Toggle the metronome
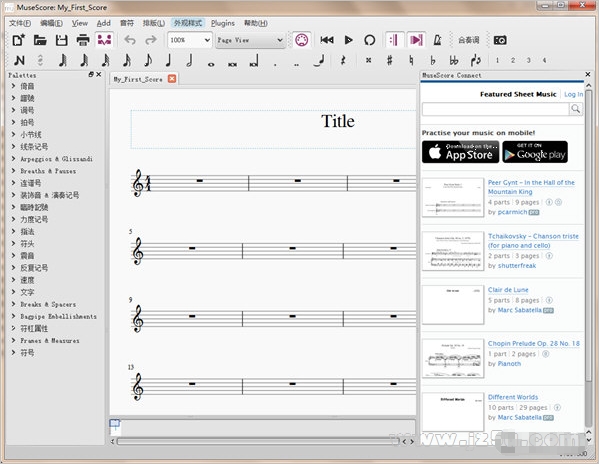Viewport: 599px width, 464px height. tap(437, 40)
